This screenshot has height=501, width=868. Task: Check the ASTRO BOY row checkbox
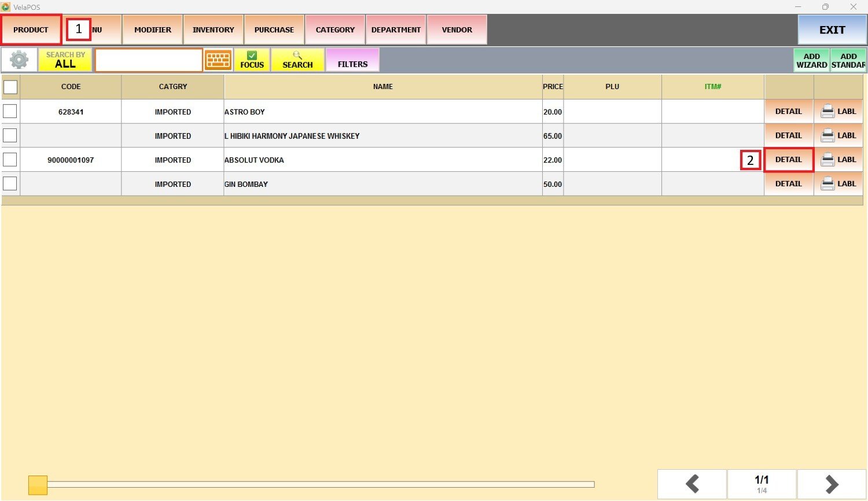(x=10, y=111)
